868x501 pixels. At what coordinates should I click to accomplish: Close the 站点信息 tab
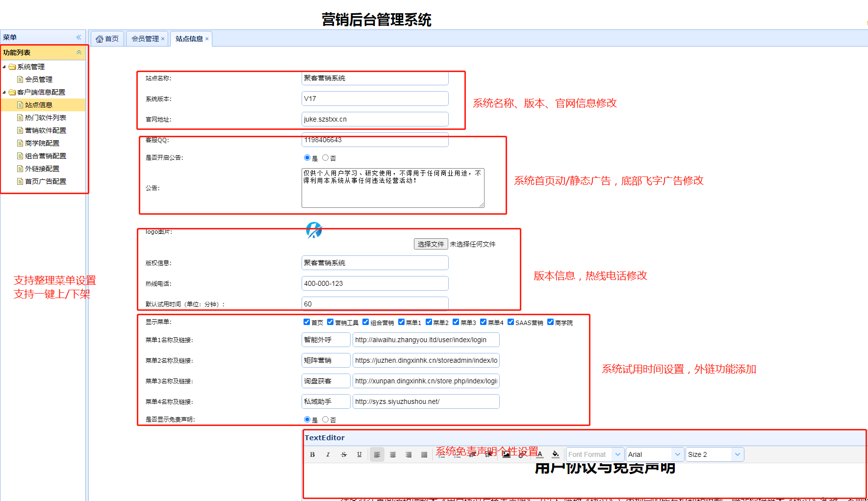(207, 39)
